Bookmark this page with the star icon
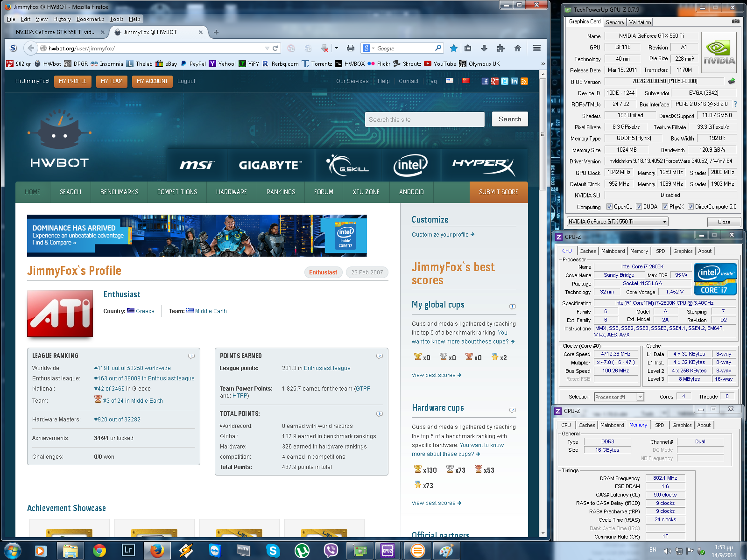 tap(453, 48)
